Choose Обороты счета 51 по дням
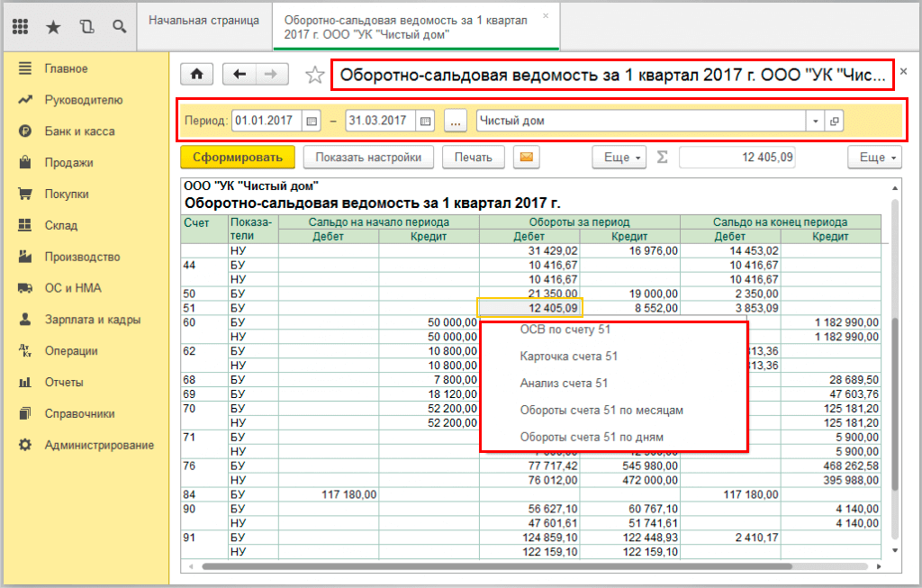 592,438
